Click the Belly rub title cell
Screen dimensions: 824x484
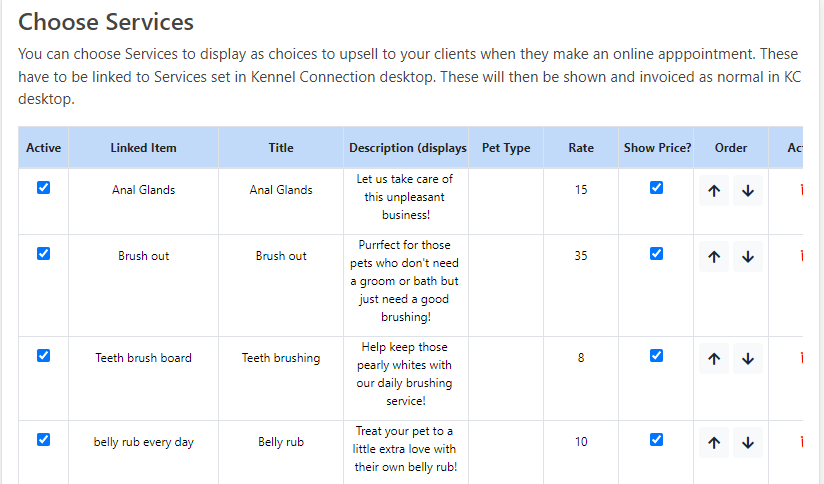click(281, 442)
